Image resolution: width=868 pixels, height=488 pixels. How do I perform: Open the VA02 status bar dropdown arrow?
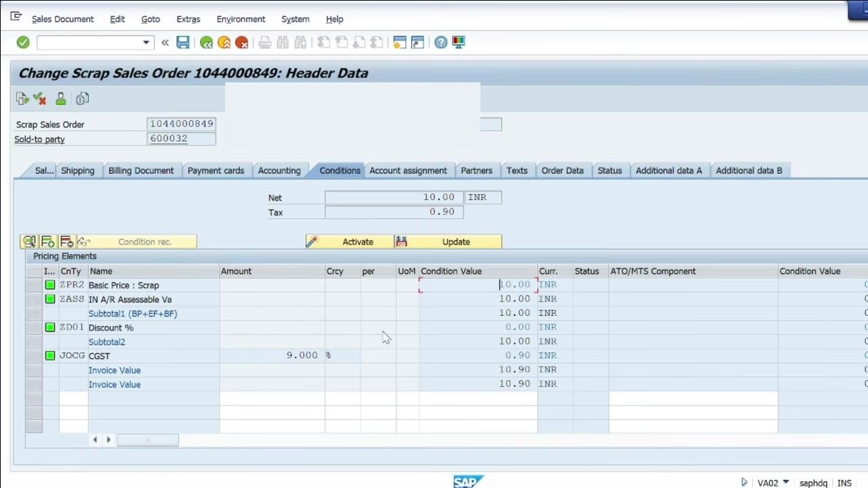tap(786, 483)
